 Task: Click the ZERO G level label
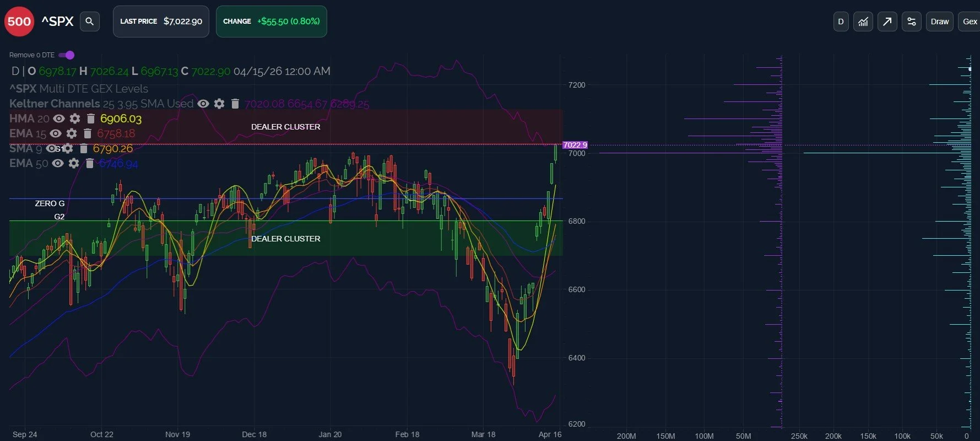[50, 203]
